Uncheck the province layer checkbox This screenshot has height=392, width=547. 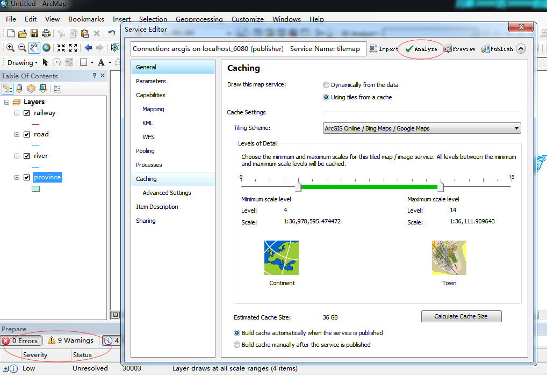pyautogui.click(x=26, y=178)
